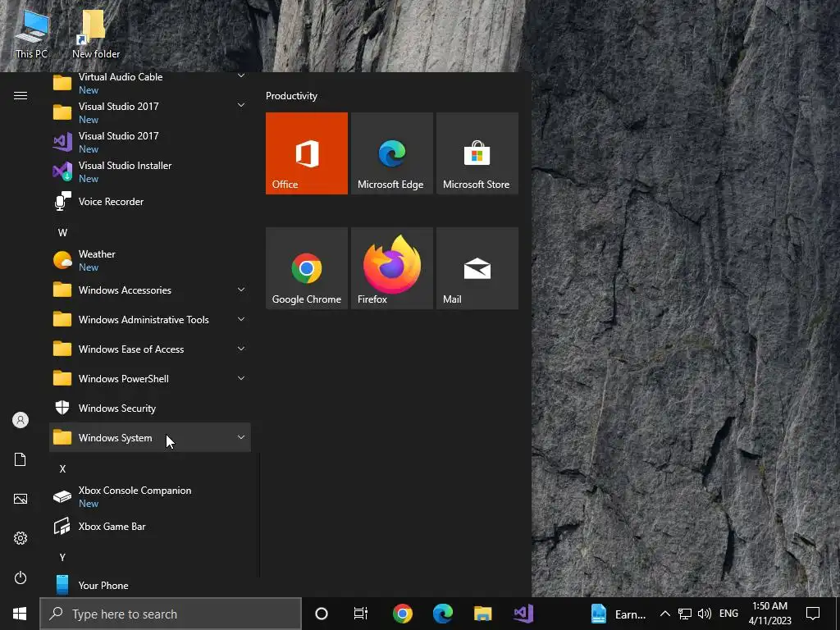
Task: Open the user account icon
Action: pos(21,420)
